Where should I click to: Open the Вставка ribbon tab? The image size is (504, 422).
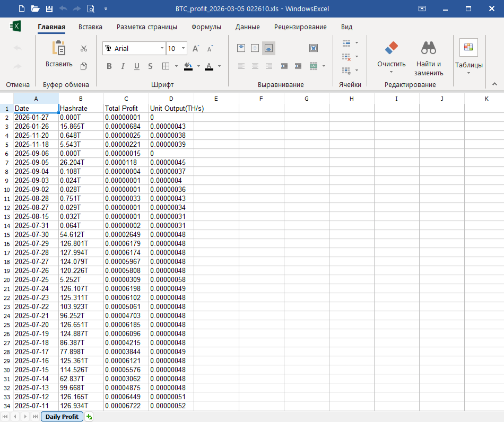coord(90,27)
